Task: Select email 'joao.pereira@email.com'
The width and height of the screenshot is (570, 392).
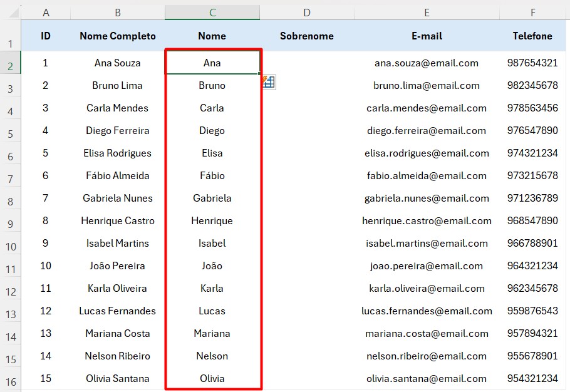Action: 427,266
